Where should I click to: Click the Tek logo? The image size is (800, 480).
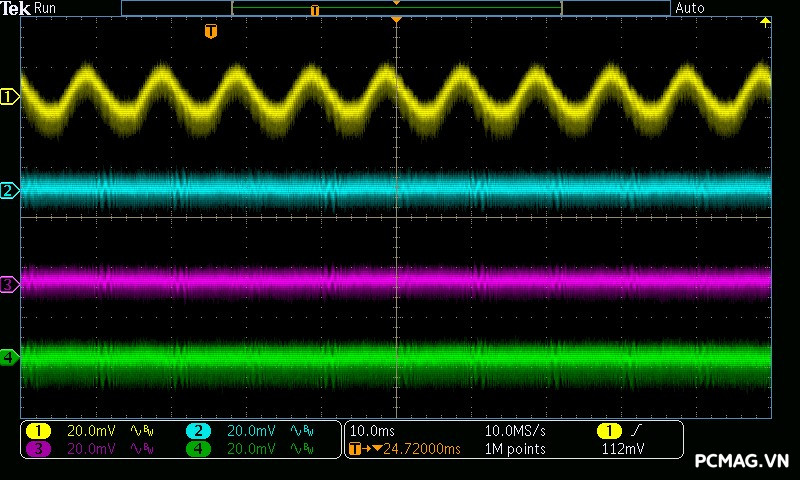tap(15, 8)
